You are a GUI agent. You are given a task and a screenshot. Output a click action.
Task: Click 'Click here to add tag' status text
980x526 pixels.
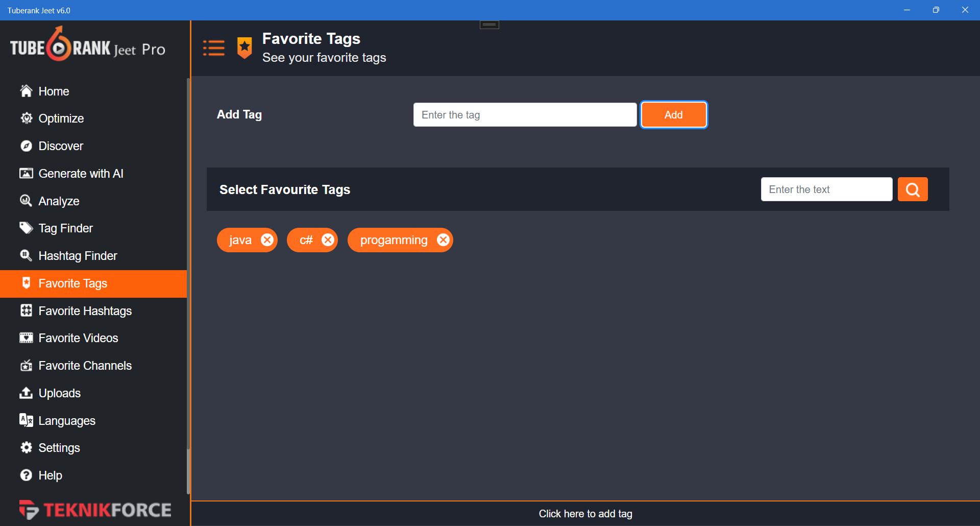click(x=585, y=514)
